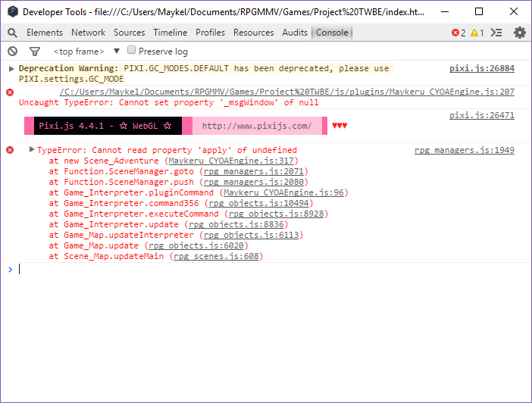Close the Developer Tools window

pyautogui.click(x=513, y=11)
